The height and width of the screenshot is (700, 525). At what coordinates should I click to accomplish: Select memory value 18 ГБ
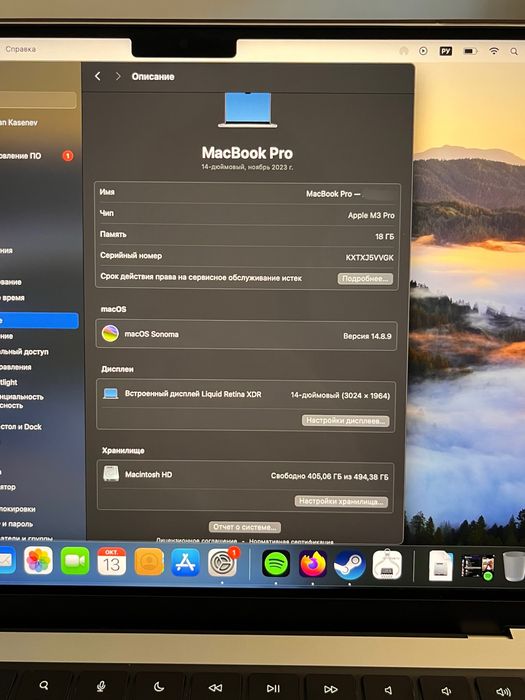click(384, 236)
